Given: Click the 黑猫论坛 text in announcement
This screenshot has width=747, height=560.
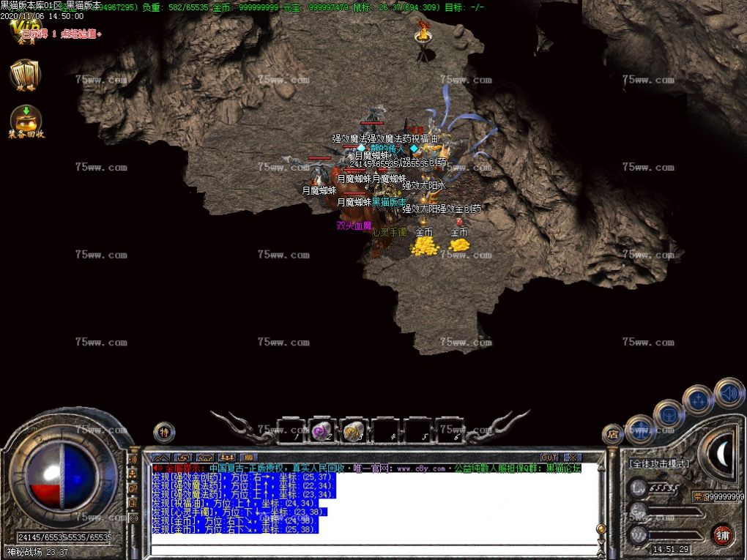Looking at the screenshot, I should pos(564,468).
